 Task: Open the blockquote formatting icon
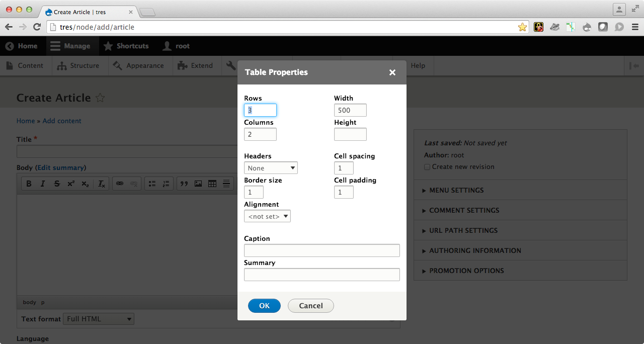point(184,183)
